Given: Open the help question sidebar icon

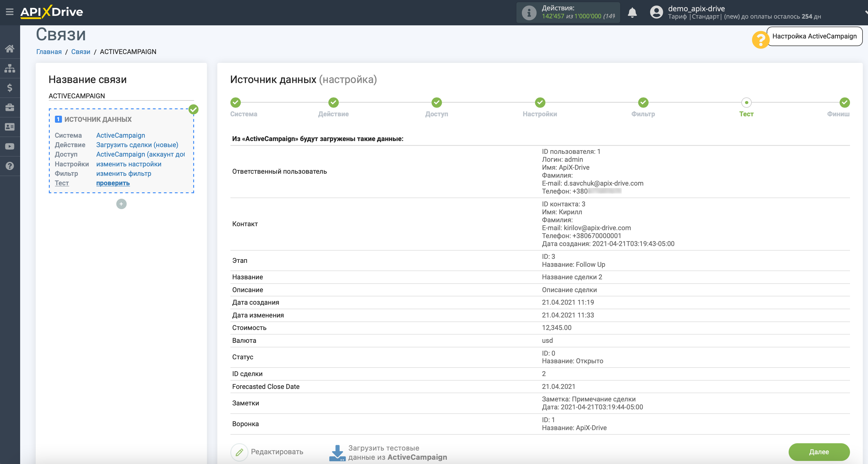Looking at the screenshot, I should [x=10, y=166].
